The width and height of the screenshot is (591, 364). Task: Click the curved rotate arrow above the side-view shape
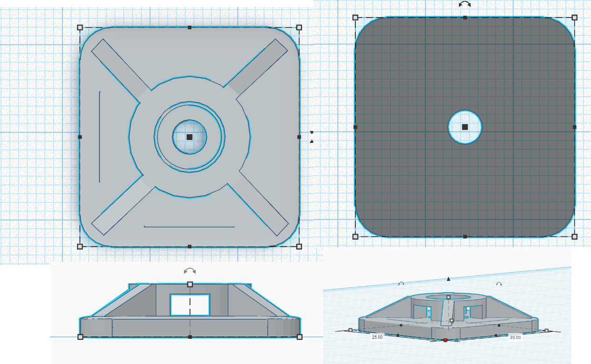click(x=190, y=271)
